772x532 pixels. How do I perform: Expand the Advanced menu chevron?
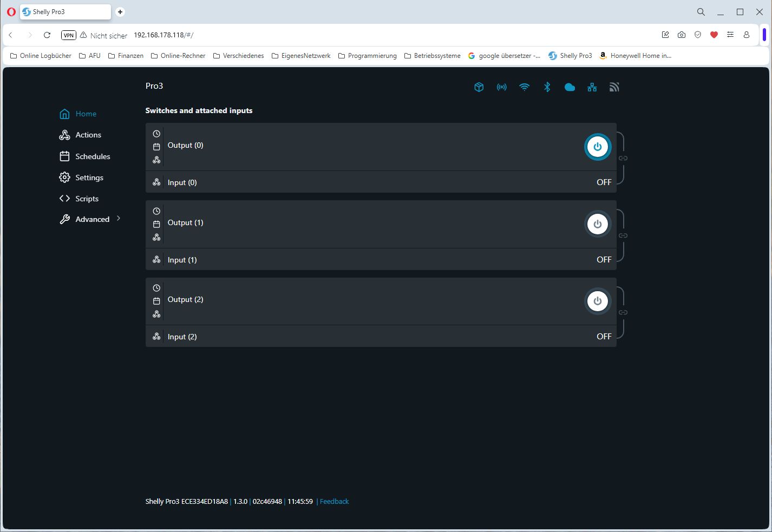tap(119, 219)
